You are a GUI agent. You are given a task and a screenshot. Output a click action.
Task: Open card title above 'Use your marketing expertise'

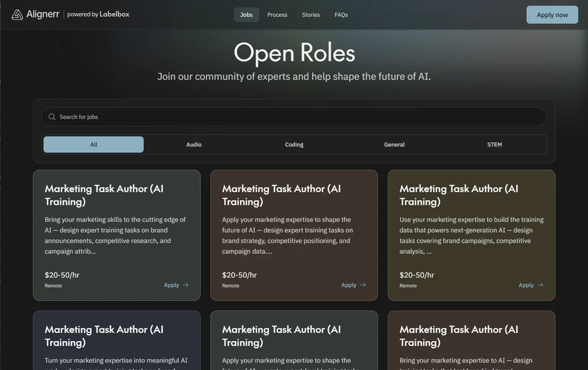point(459,195)
